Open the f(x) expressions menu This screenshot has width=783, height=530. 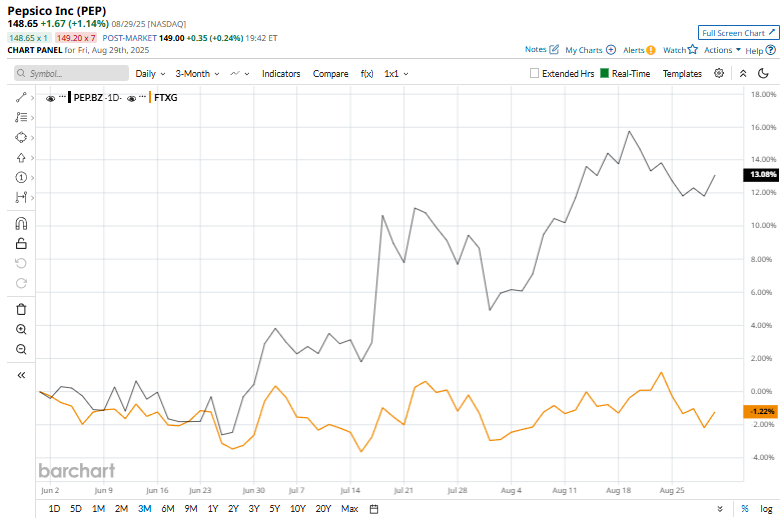pos(367,73)
